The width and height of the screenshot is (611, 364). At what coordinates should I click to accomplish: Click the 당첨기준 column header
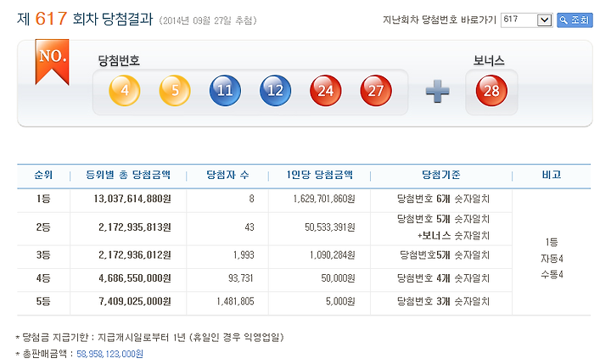coord(441,175)
